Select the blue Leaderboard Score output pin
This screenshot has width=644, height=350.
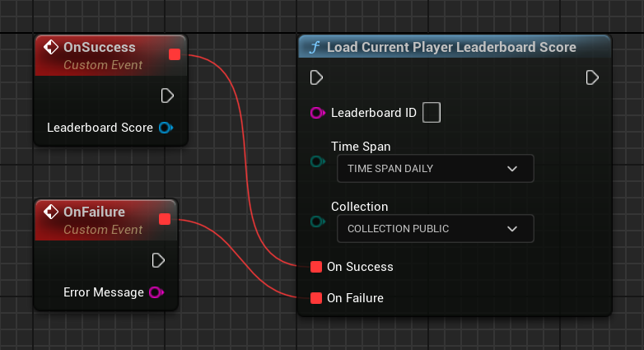click(x=165, y=128)
